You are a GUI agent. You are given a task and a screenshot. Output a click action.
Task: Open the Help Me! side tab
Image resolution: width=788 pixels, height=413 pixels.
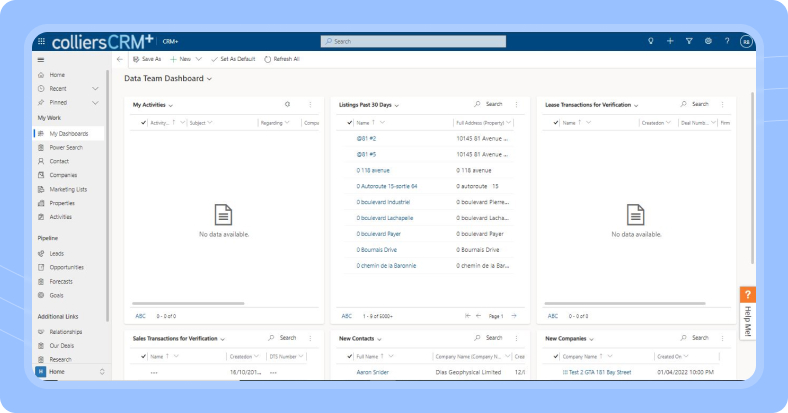point(748,313)
